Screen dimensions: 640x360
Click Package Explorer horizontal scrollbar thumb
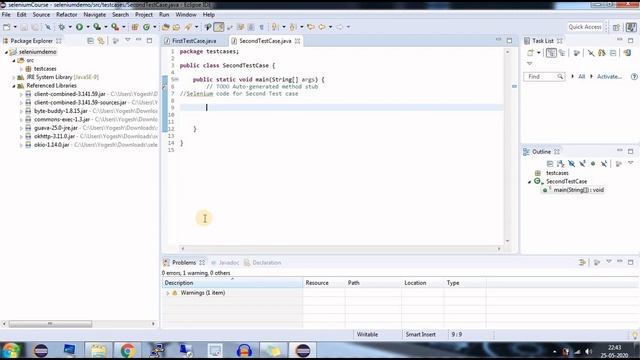point(50,324)
